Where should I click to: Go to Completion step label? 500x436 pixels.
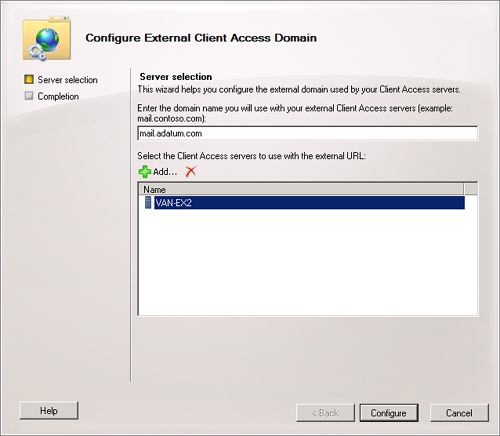(58, 96)
